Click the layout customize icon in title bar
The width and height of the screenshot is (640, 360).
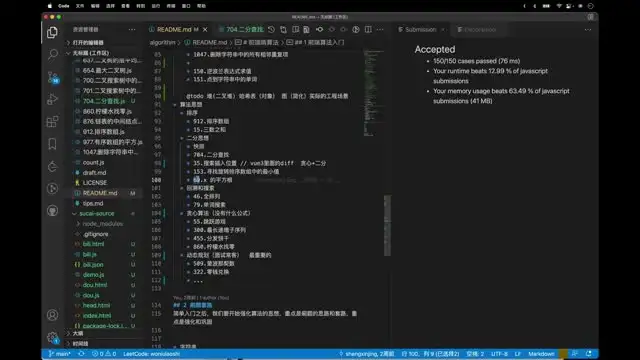(590, 17)
